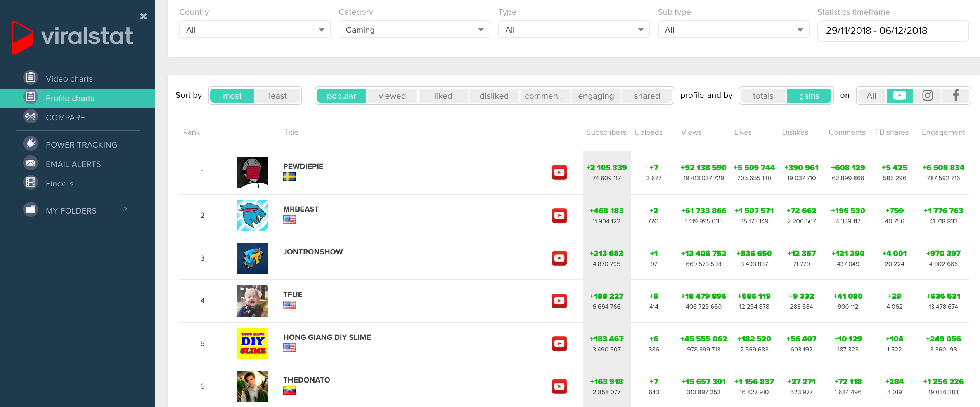This screenshot has width=980, height=407.
Task: Click the Power Tracking plug icon
Action: pos(31,144)
